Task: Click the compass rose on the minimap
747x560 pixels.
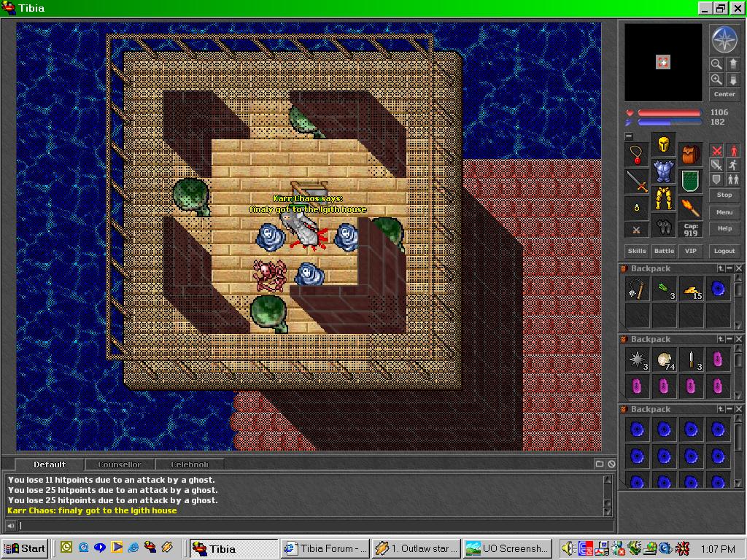Action: (x=724, y=40)
